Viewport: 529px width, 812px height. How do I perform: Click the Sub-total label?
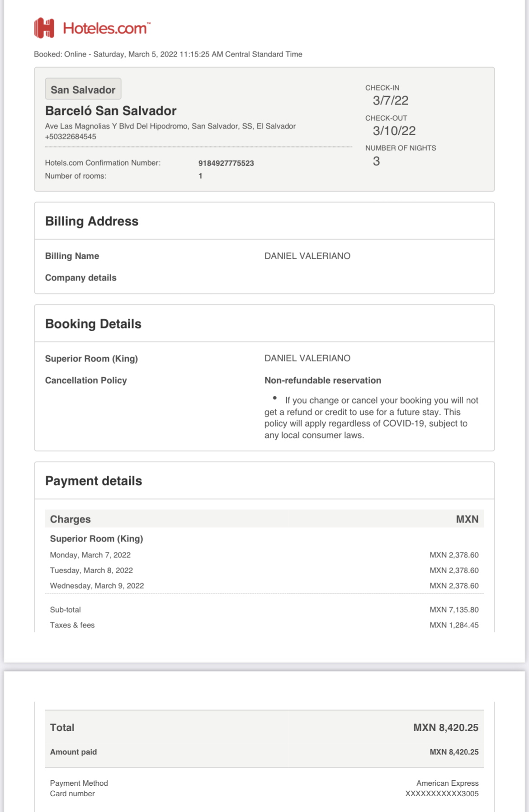[x=66, y=610]
